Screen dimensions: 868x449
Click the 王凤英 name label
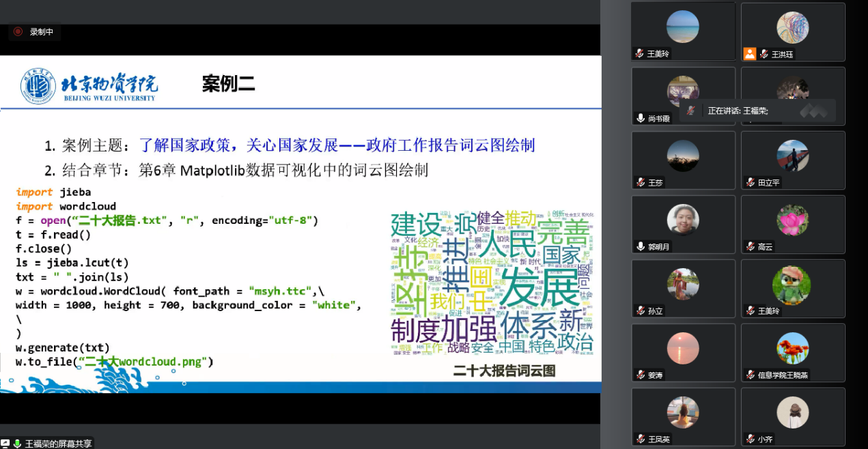pyautogui.click(x=659, y=439)
